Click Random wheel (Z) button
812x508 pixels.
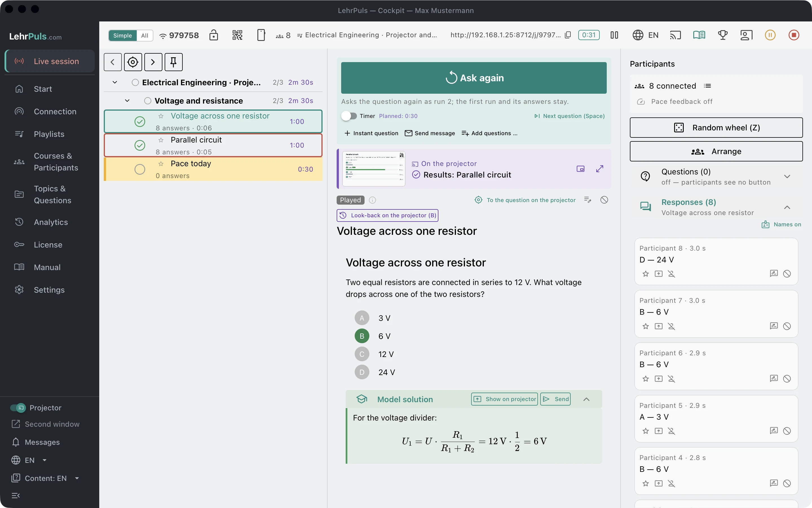pyautogui.click(x=716, y=128)
